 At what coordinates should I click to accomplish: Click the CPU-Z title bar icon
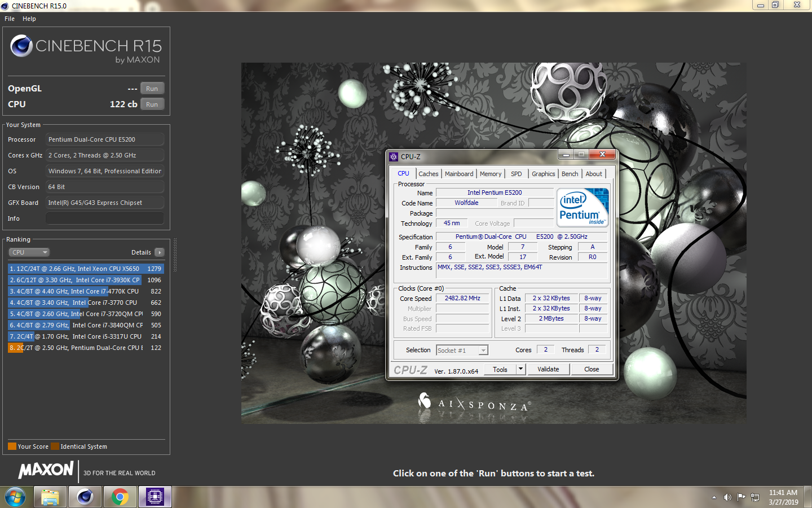(394, 156)
